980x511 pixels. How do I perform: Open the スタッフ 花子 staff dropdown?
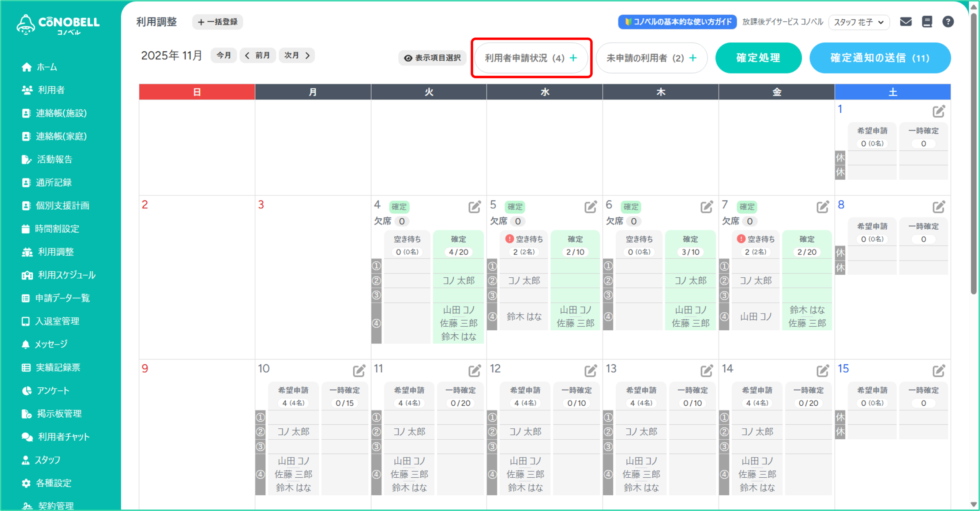click(x=859, y=22)
